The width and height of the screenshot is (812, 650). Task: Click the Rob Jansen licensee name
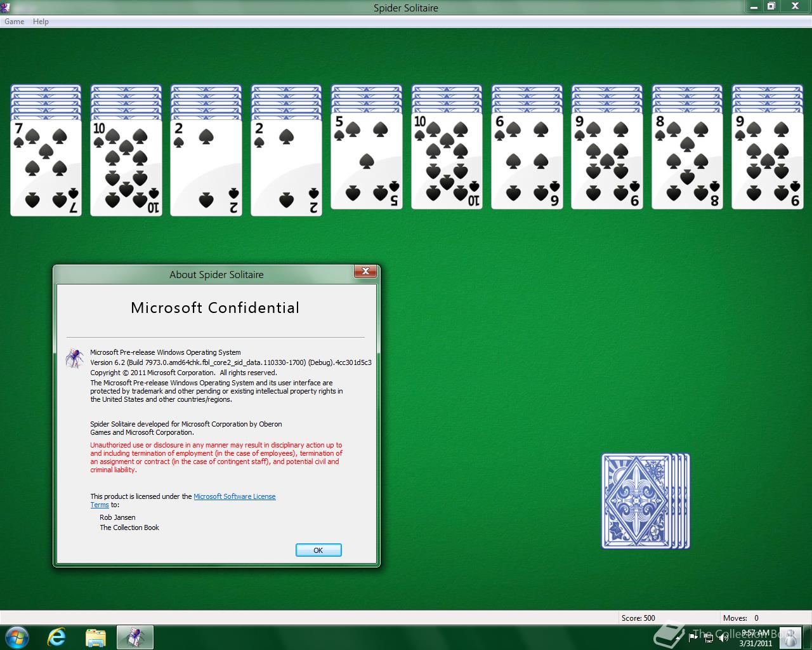tap(117, 517)
